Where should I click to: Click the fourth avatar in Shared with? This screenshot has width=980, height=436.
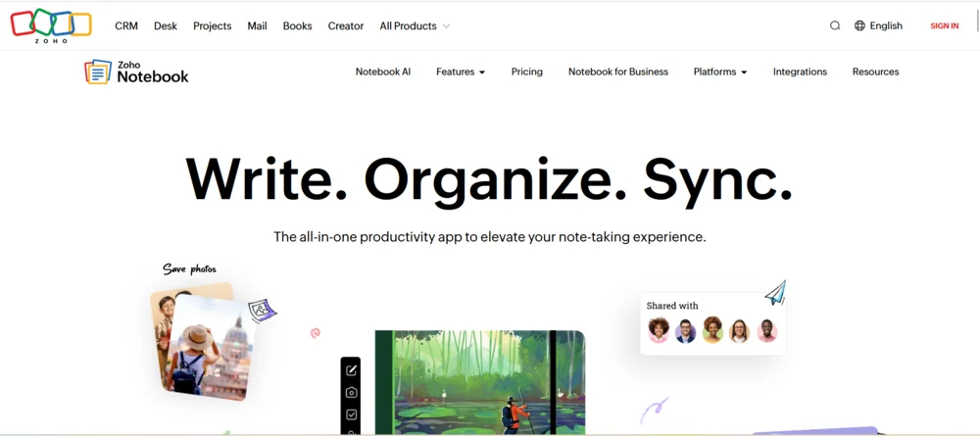click(x=739, y=330)
